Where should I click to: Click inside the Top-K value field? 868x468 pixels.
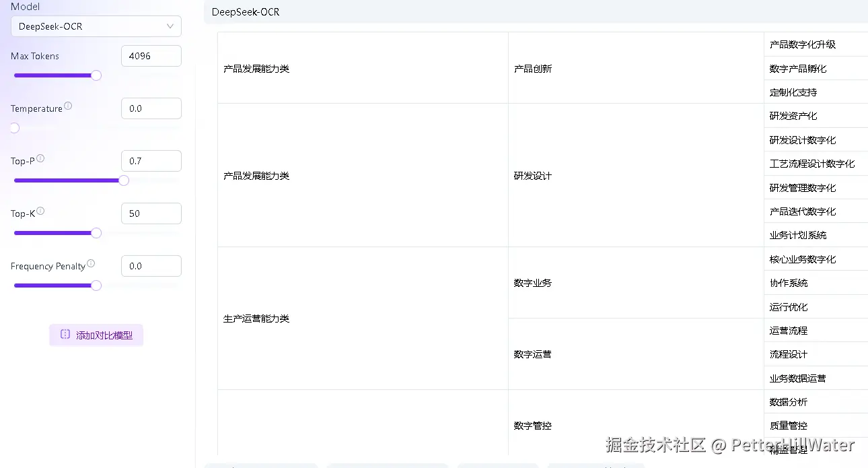point(151,213)
